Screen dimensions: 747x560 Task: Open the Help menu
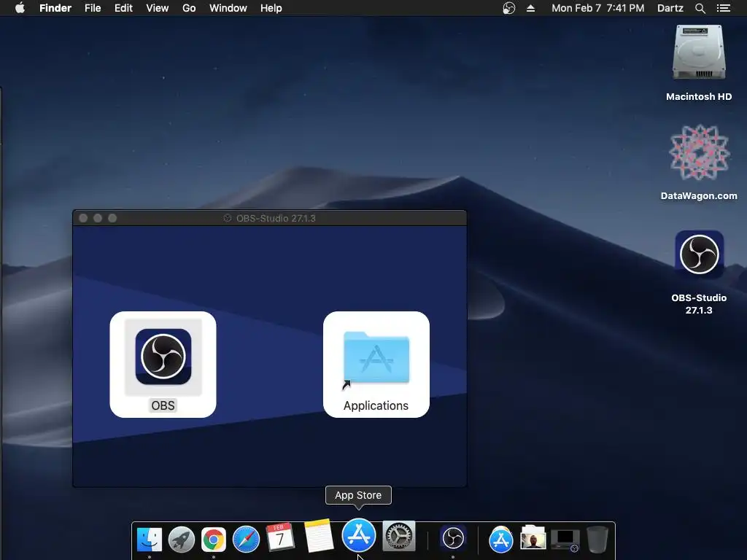(x=271, y=8)
